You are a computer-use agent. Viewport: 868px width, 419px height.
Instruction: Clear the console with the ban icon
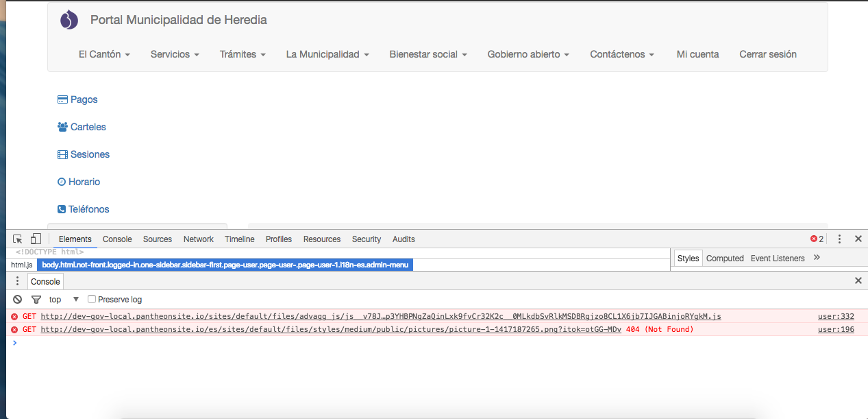click(18, 300)
